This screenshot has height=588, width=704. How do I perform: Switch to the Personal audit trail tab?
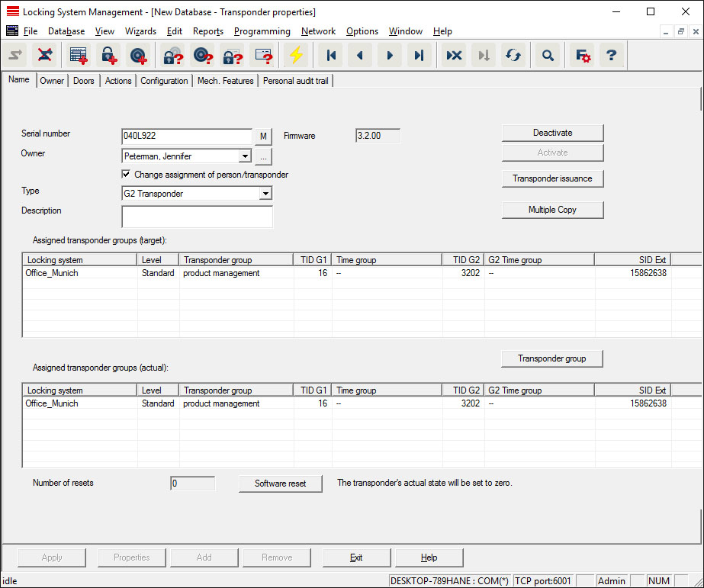295,81
